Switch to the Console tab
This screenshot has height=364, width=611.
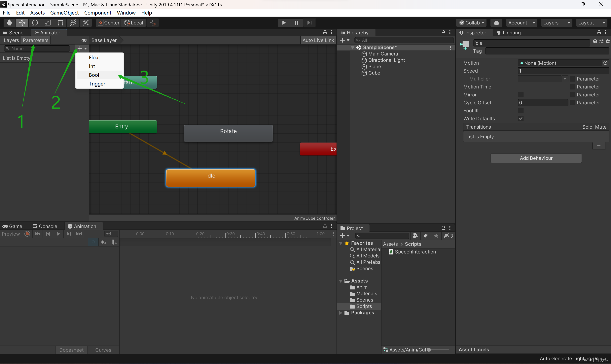(45, 226)
